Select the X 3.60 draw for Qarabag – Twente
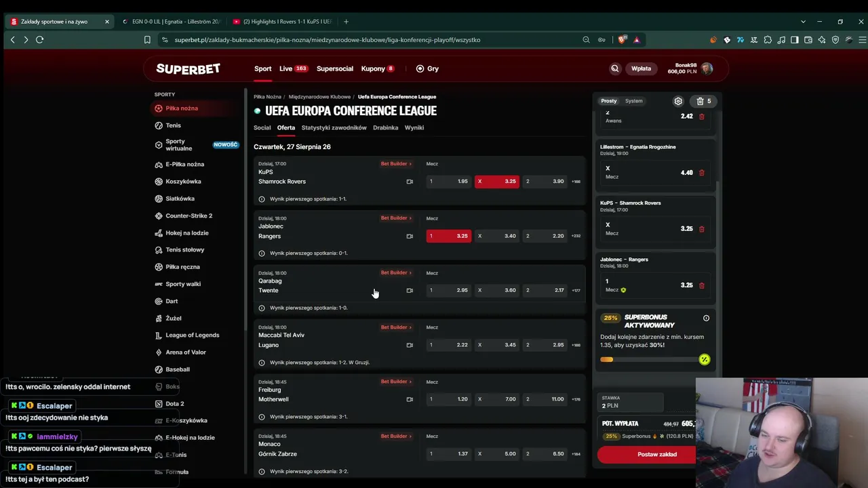 (x=497, y=290)
